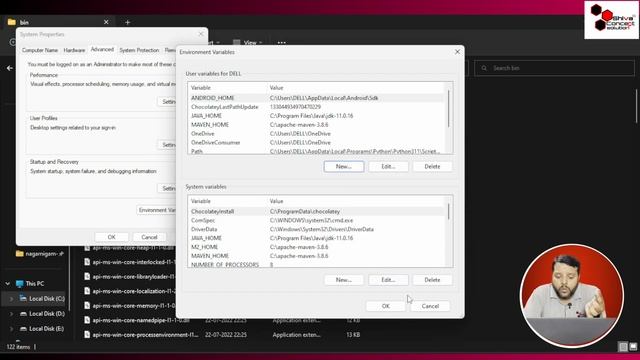Add new File Explorer tab
The image size is (640, 360).
tap(127, 22)
